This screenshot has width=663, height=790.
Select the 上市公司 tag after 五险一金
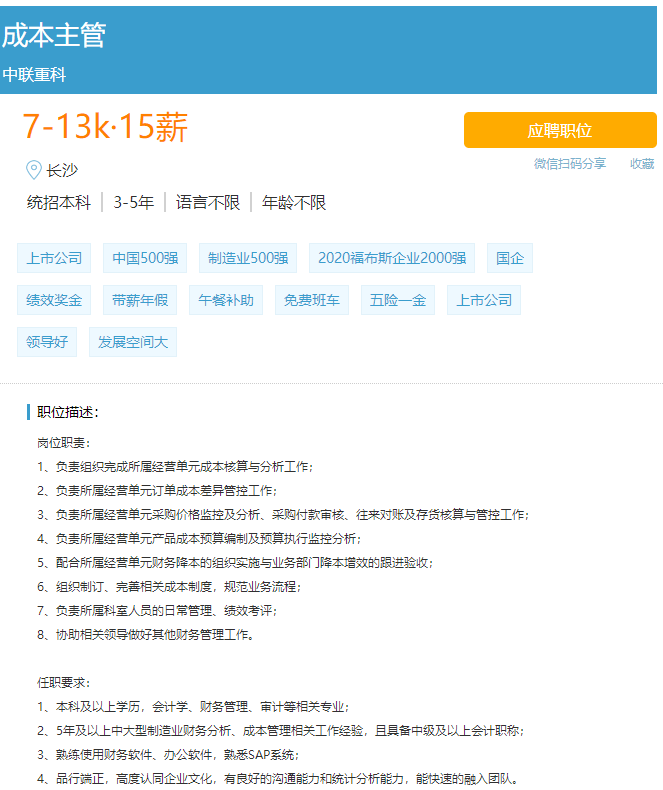484,300
